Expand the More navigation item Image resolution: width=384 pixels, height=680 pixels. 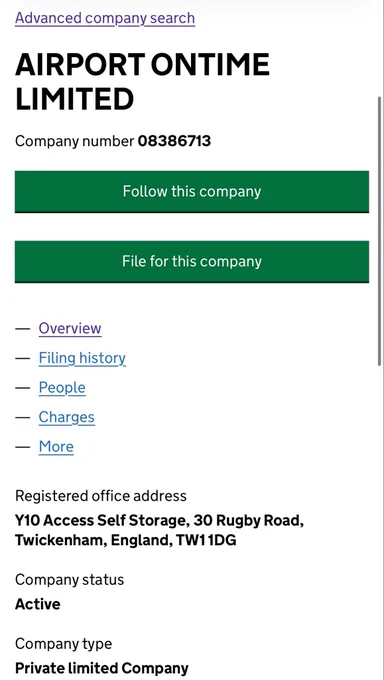pos(56,447)
